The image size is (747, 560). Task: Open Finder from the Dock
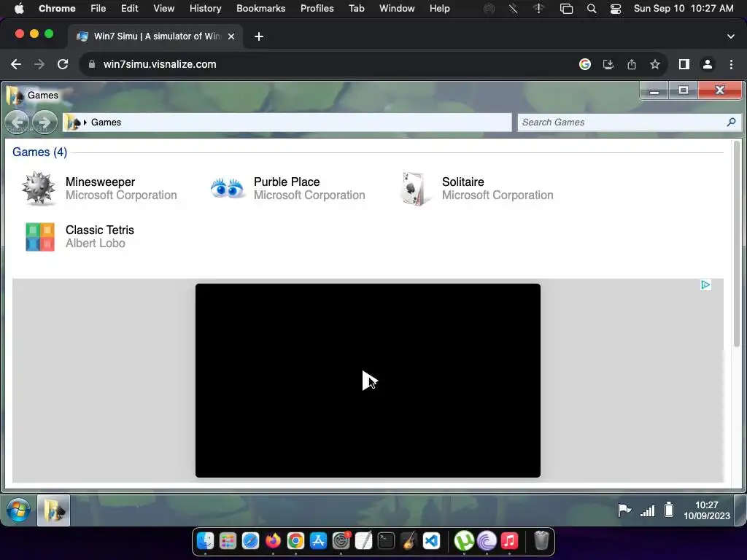[205, 541]
